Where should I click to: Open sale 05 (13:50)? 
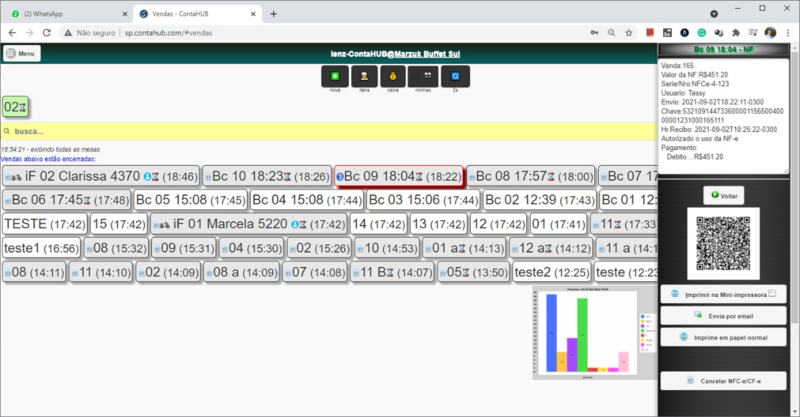[x=473, y=272]
